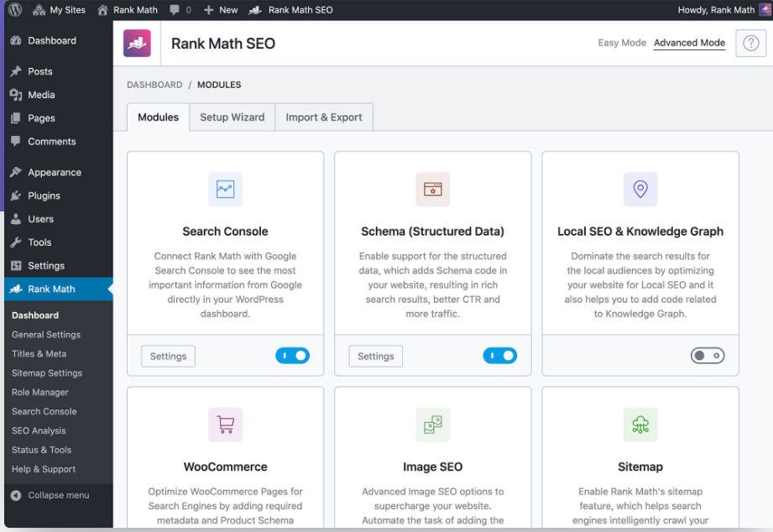Open the Rank Math site home link
773x532 pixels.
click(128, 10)
